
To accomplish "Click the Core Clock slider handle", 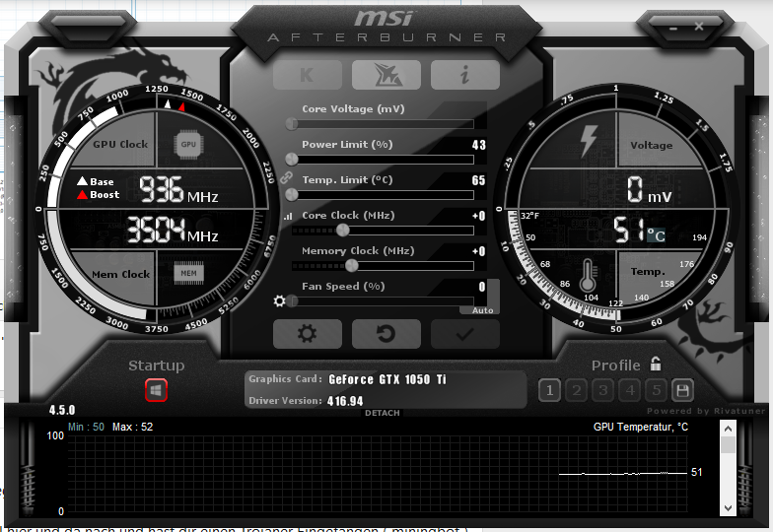I will [x=343, y=231].
